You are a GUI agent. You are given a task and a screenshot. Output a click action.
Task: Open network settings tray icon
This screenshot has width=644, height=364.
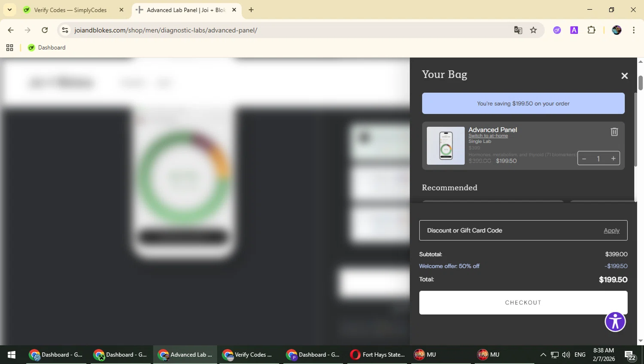click(555, 355)
